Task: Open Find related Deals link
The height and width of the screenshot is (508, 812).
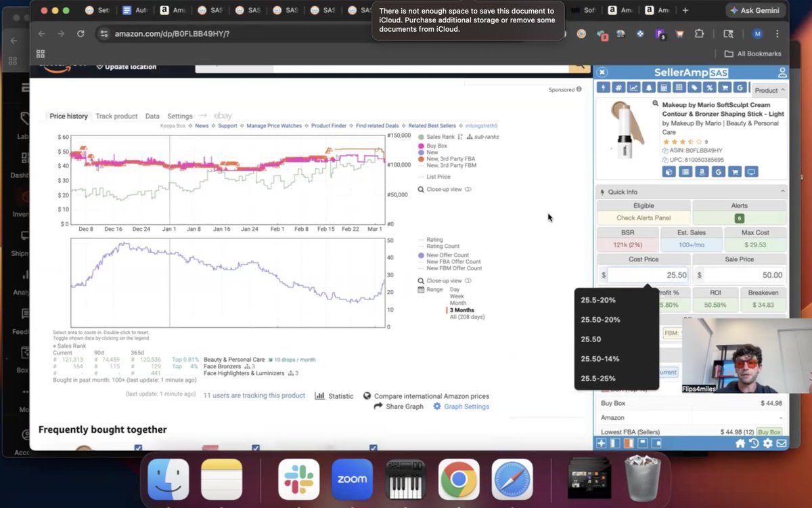Action: 378,125
